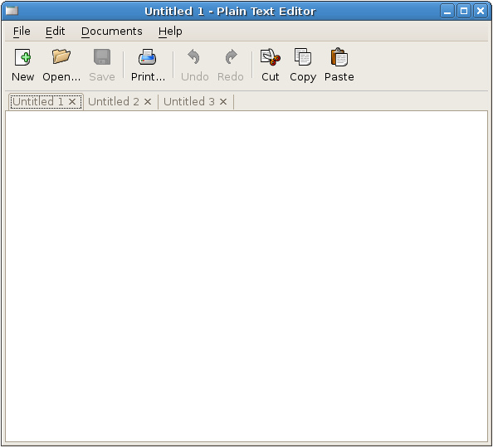Cut selection with the scissors icon
Image resolution: width=493 pixels, height=448 pixels.
click(x=270, y=57)
